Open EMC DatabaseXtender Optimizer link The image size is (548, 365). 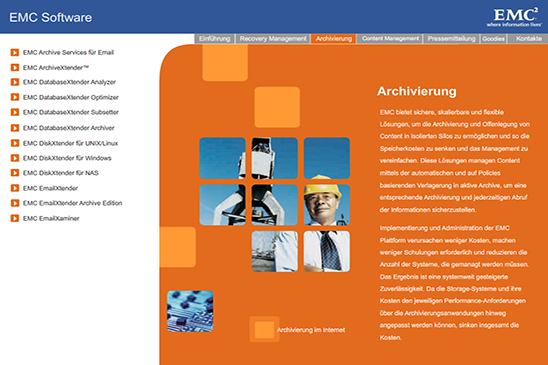(71, 97)
